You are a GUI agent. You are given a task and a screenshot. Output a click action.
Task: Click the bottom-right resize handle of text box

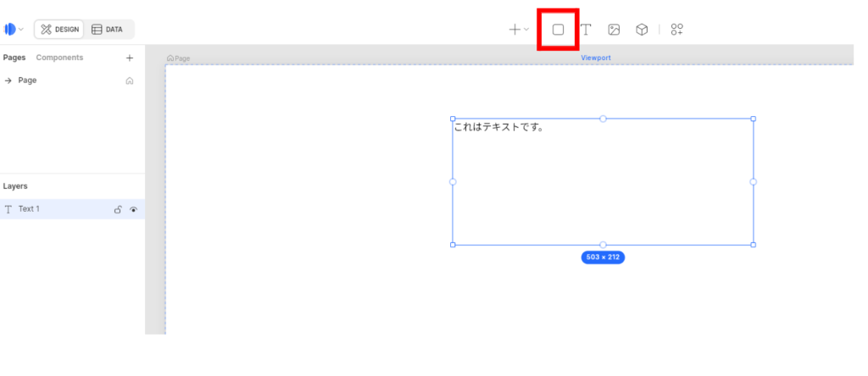[x=753, y=245]
